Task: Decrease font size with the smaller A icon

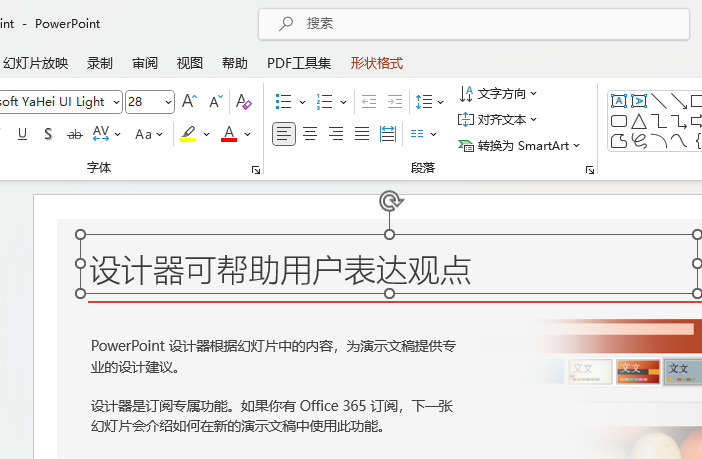Action: tap(216, 101)
